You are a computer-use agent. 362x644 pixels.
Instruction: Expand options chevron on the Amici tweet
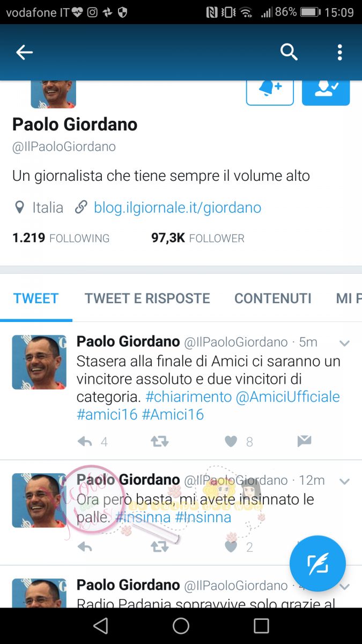[x=344, y=343]
